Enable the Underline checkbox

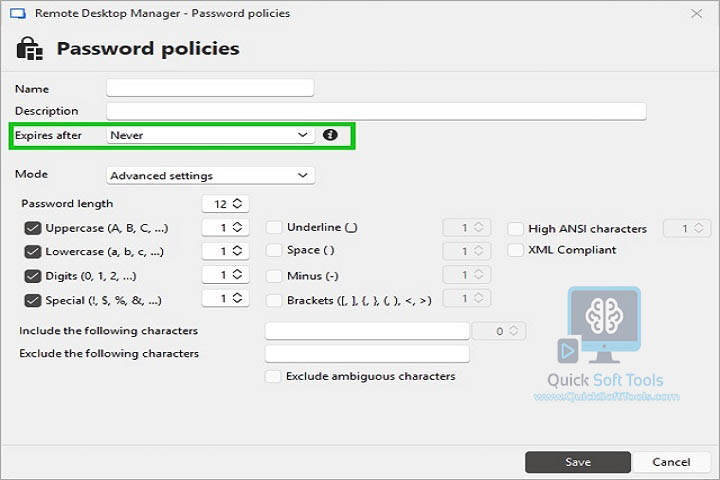coord(274,227)
